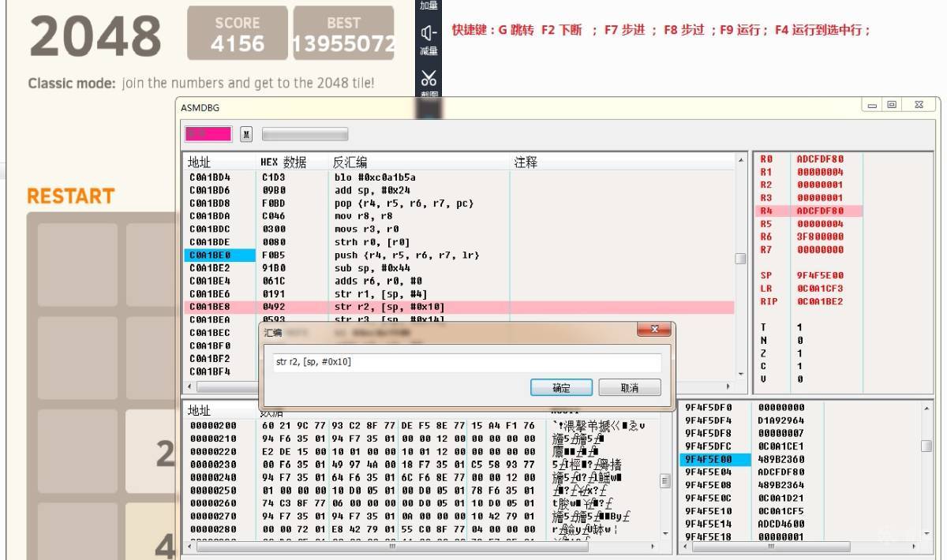
Task: Select the 'str r1, [sp, #4]' instruction row
Action: 459,294
